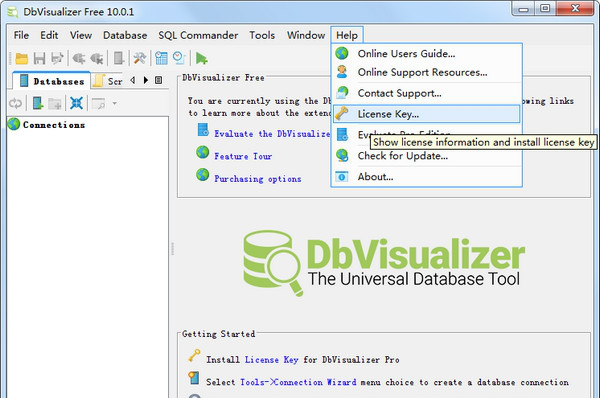Viewport: 600px width, 413px height.
Task: Choose Online Users Guide from Help menu
Action: pos(426,54)
